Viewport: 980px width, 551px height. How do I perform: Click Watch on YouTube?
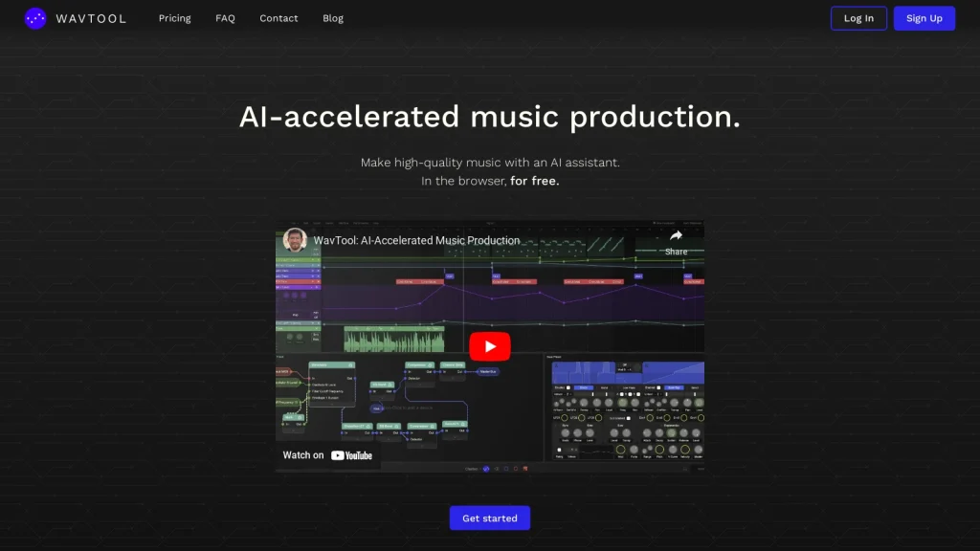pos(327,454)
